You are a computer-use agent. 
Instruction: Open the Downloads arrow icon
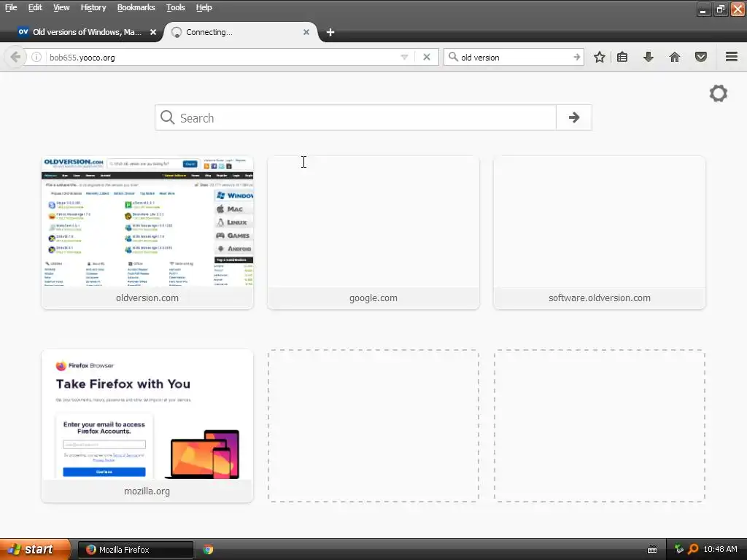click(x=648, y=57)
